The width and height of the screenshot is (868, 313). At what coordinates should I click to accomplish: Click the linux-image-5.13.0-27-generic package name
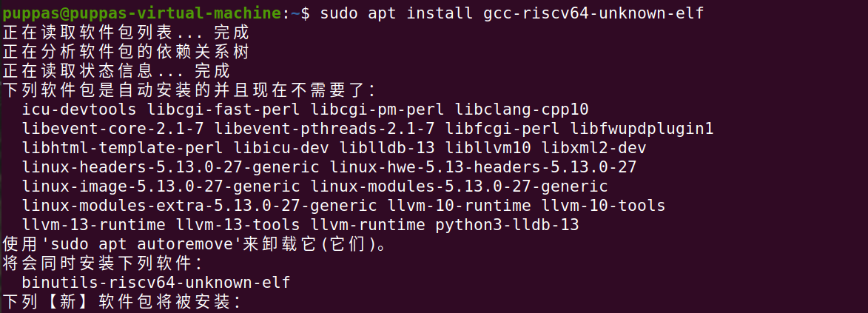tap(161, 186)
